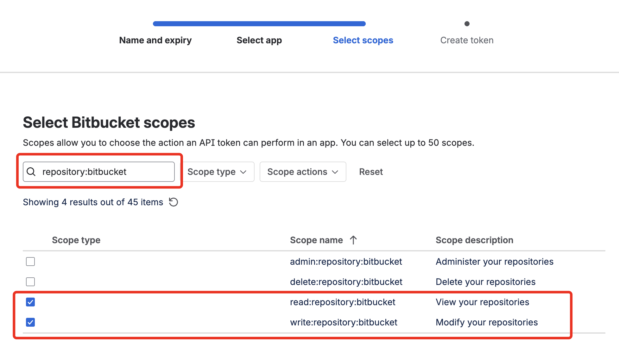Click the Scope type column header
619x364 pixels.
tap(76, 240)
